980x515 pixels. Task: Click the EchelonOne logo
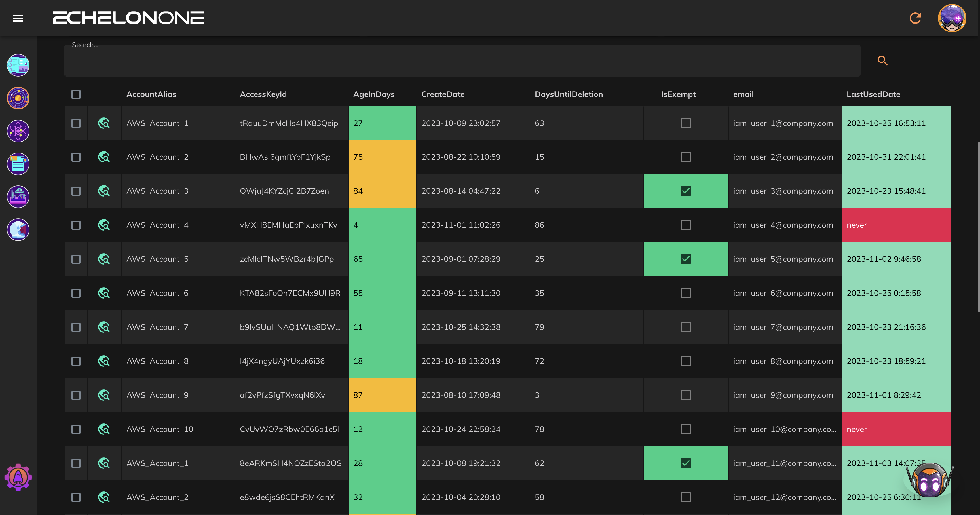coord(128,18)
